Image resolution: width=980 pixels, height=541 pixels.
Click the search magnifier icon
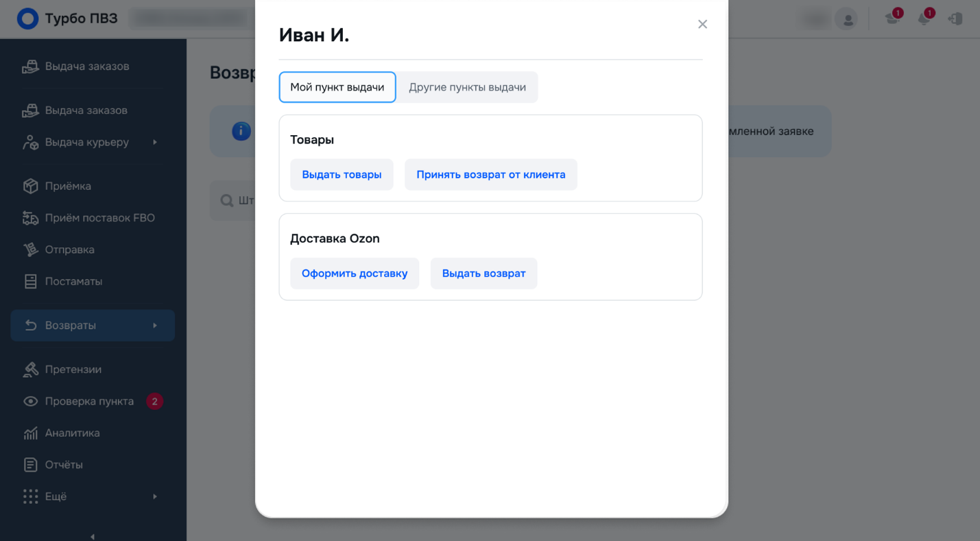[x=227, y=201]
